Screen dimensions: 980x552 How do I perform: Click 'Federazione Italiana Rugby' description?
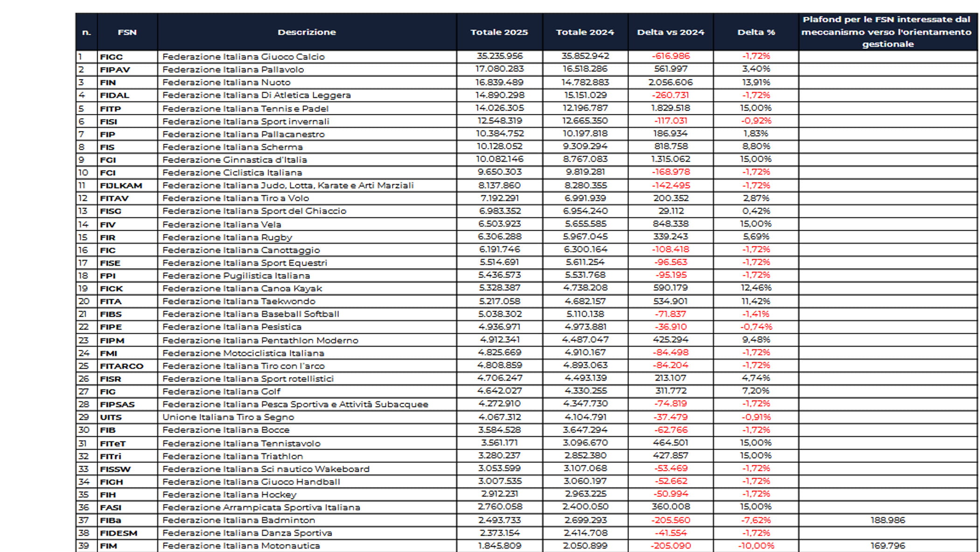tap(227, 237)
